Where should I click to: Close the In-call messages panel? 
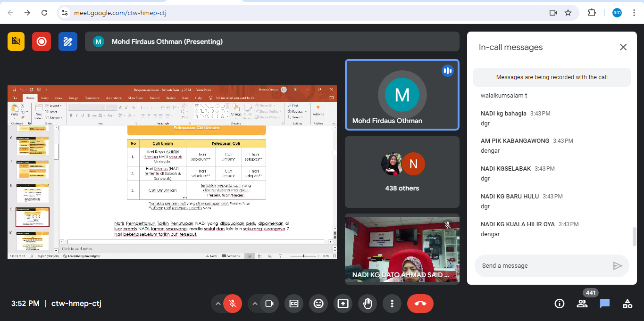point(623,47)
